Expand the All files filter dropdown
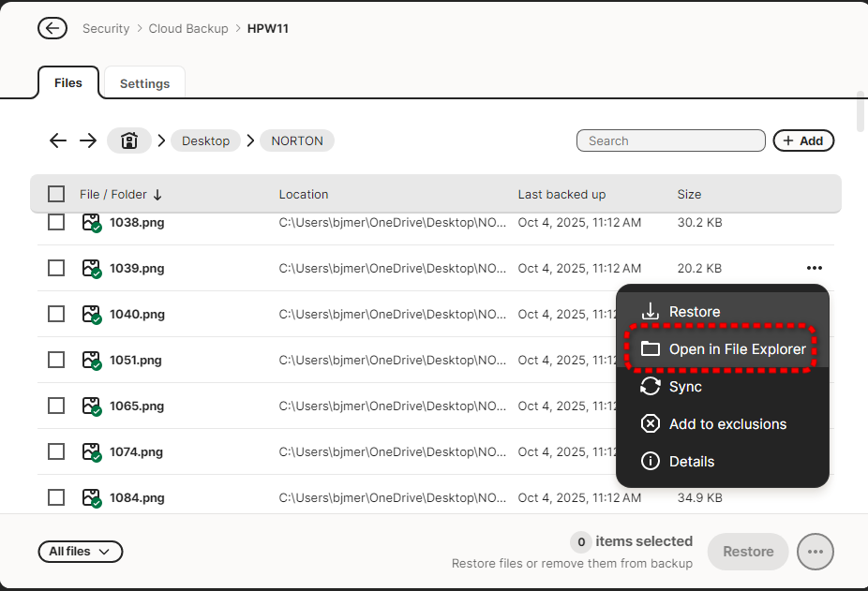 (80, 552)
